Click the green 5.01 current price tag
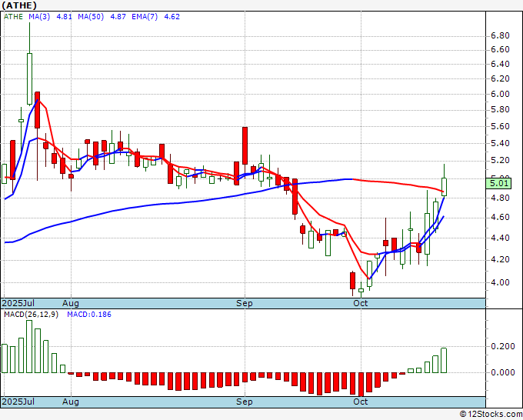Viewport: 523px width, 420px height. (498, 183)
